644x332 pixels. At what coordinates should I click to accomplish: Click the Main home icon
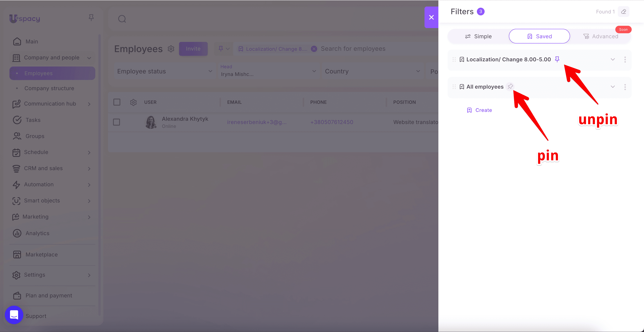click(x=17, y=42)
